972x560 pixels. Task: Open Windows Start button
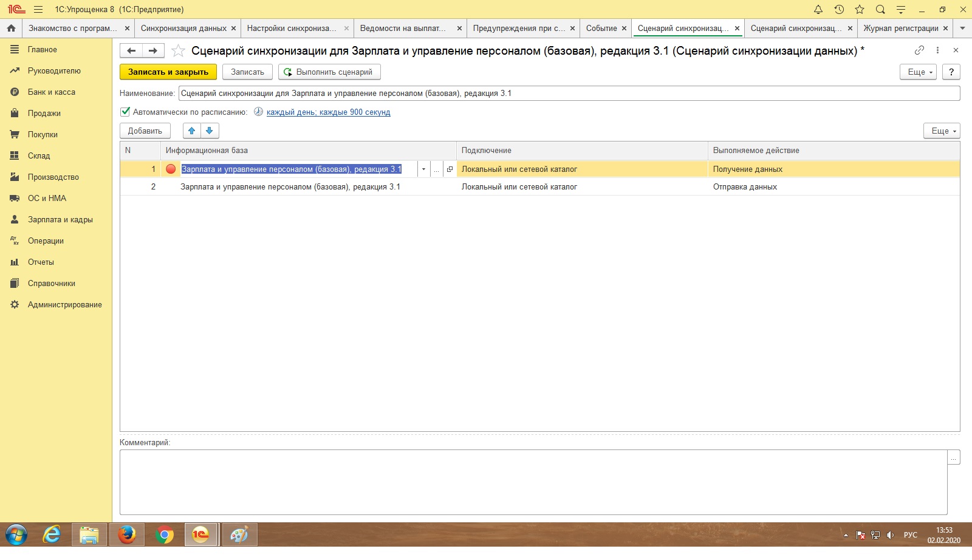(16, 535)
